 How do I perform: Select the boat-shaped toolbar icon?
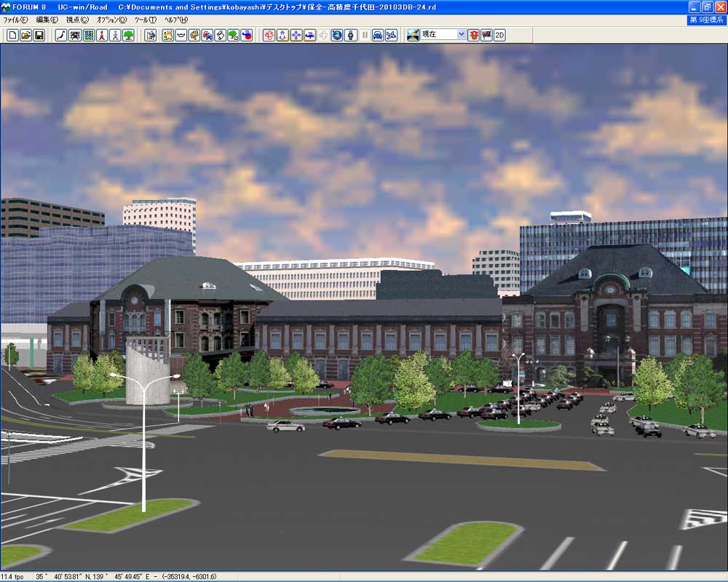181,35
